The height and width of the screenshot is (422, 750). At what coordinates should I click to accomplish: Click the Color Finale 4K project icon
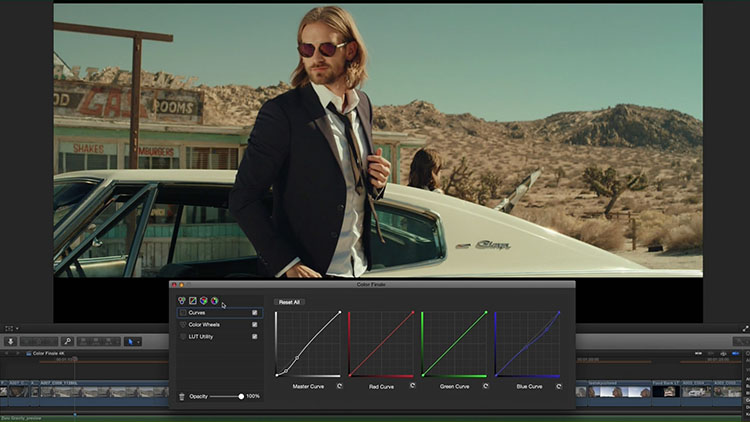coord(29,353)
